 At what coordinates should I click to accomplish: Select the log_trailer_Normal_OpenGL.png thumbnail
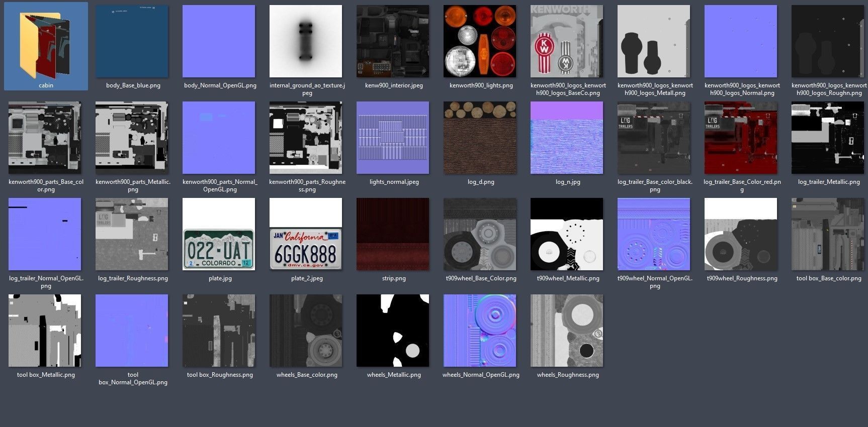(45, 234)
